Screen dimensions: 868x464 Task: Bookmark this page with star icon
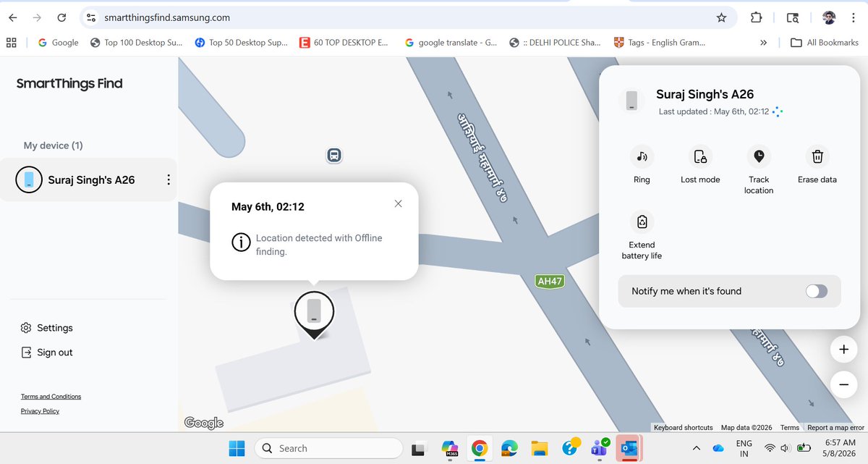[x=721, y=17]
